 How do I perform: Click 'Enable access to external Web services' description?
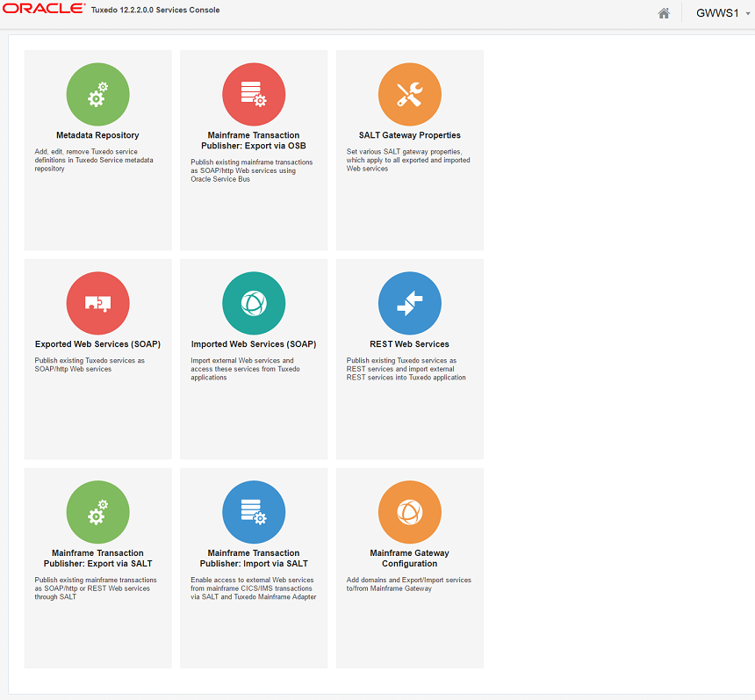253,588
